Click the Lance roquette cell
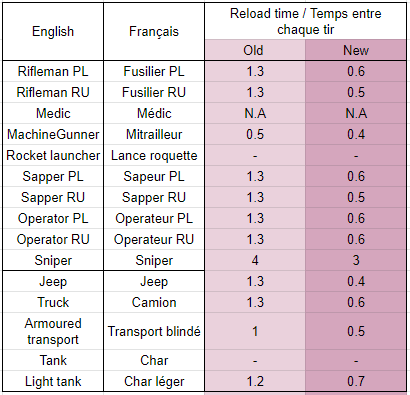 click(x=154, y=155)
